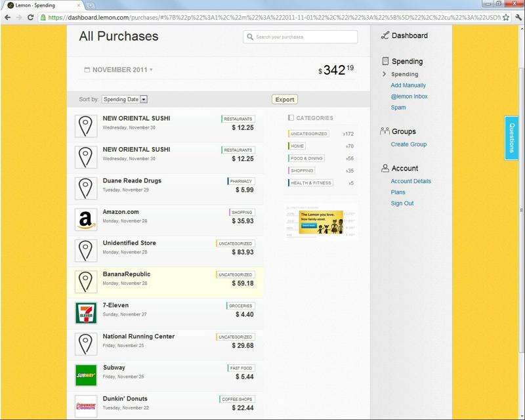525x420 pixels.
Task: Open the BananaRepublic purchase name
Action: (127, 274)
